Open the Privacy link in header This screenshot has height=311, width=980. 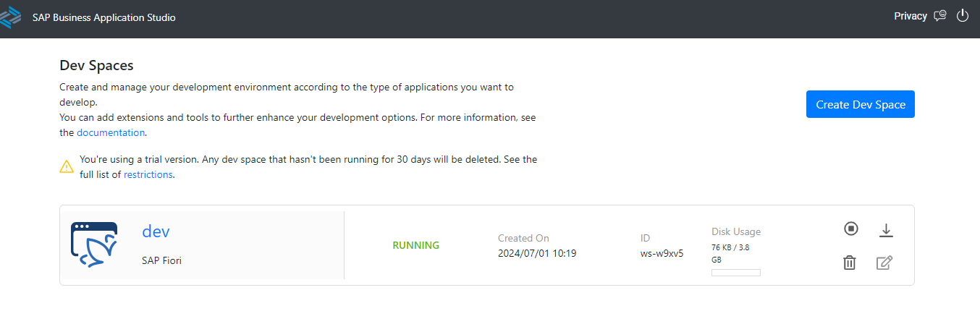tap(911, 16)
